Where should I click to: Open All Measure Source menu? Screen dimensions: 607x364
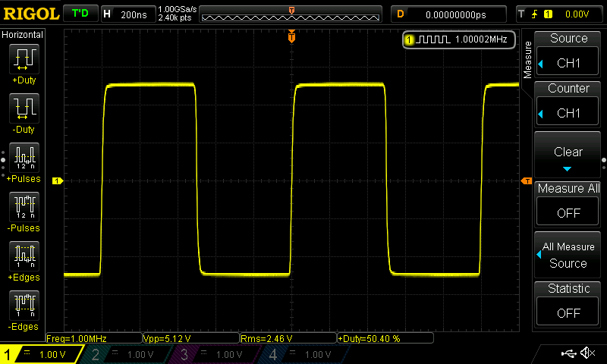click(568, 255)
